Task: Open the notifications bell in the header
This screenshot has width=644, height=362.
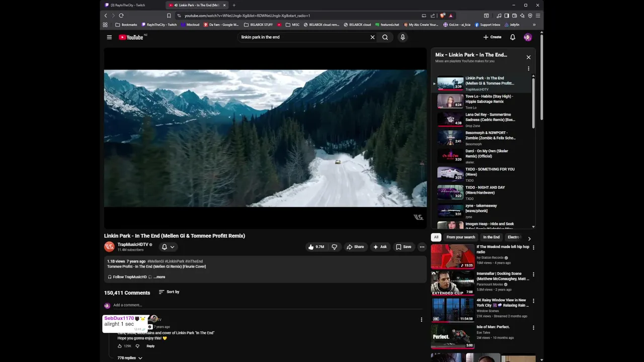Action: coord(513,37)
